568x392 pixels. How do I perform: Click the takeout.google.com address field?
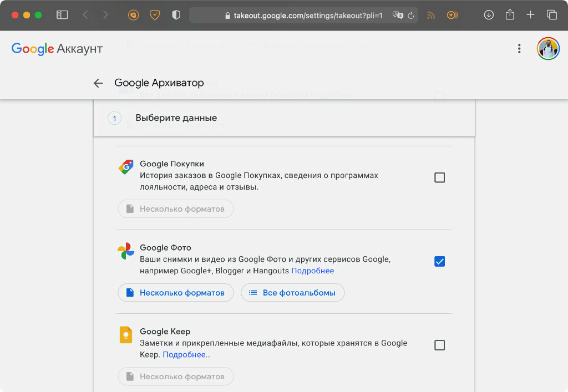coord(303,15)
